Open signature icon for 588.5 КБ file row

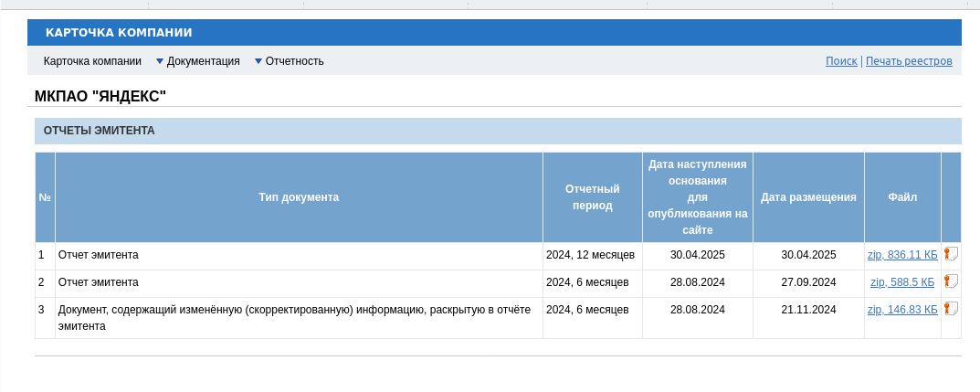tap(951, 281)
